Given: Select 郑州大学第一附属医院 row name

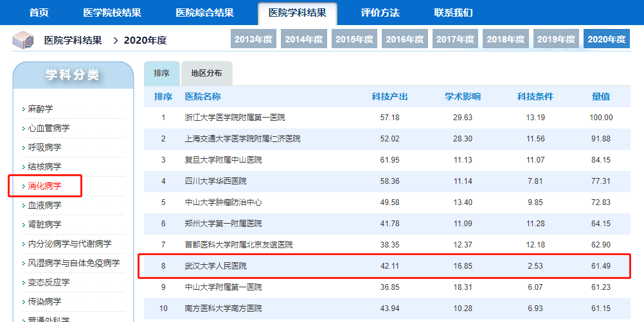Looking at the screenshot, I should (224, 224).
